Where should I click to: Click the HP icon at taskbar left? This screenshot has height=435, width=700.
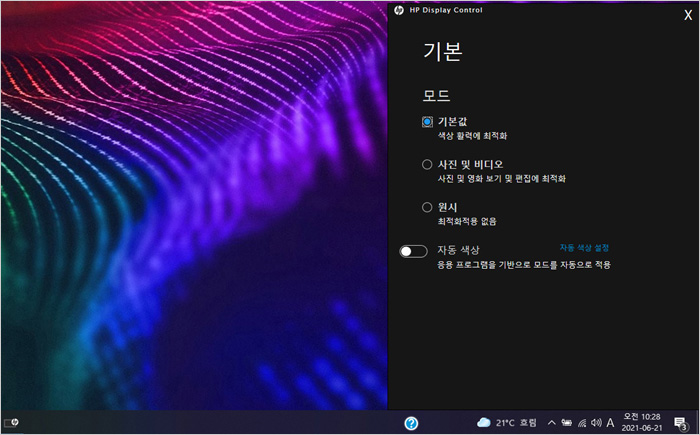(x=11, y=422)
